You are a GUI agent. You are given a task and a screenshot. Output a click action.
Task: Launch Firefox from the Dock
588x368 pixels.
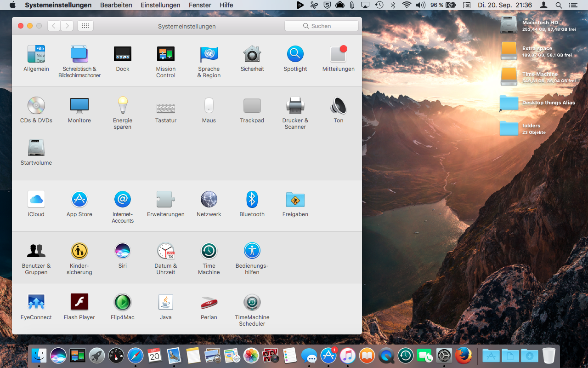(464, 356)
